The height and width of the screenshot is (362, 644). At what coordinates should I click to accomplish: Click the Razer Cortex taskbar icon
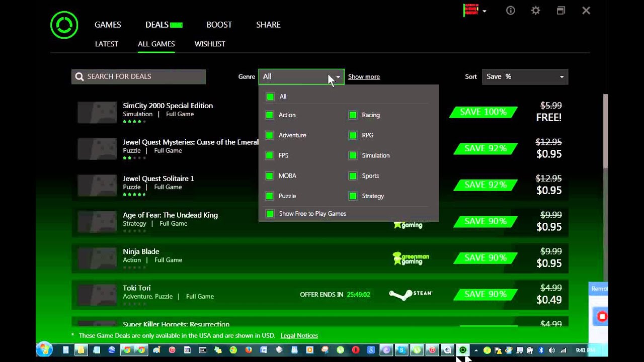(x=463, y=350)
